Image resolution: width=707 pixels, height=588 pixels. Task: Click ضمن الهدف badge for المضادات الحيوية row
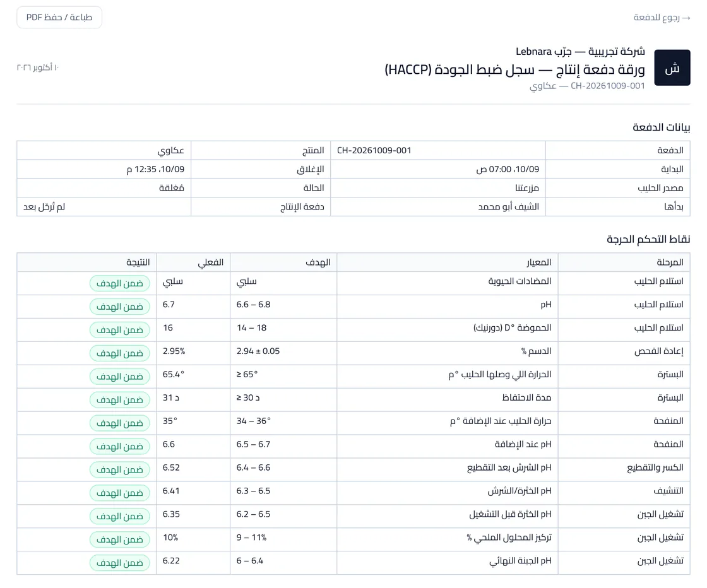[119, 283]
